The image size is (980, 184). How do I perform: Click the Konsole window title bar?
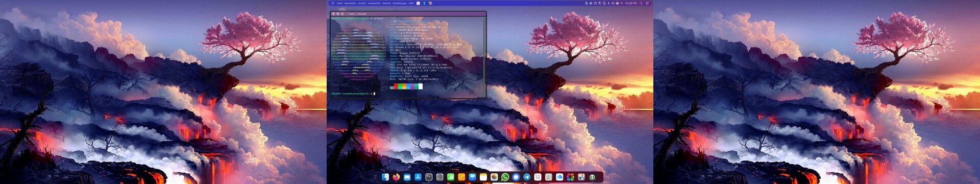[x=408, y=14]
